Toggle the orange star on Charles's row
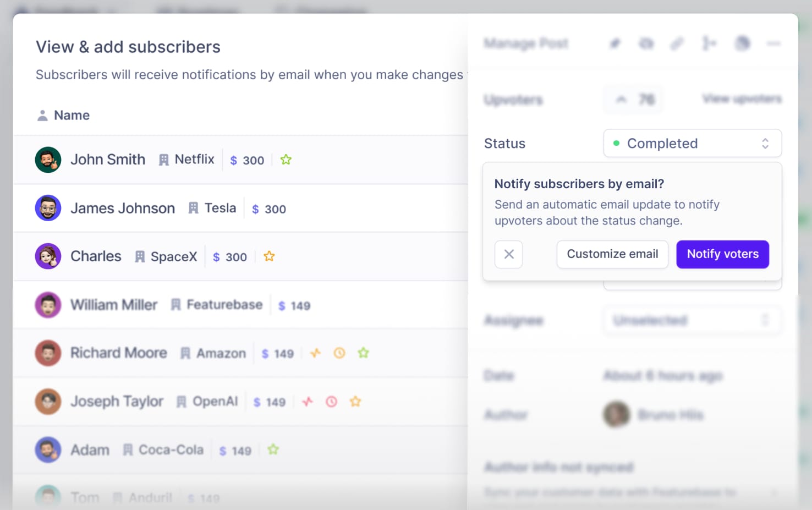The height and width of the screenshot is (510, 812). click(269, 256)
